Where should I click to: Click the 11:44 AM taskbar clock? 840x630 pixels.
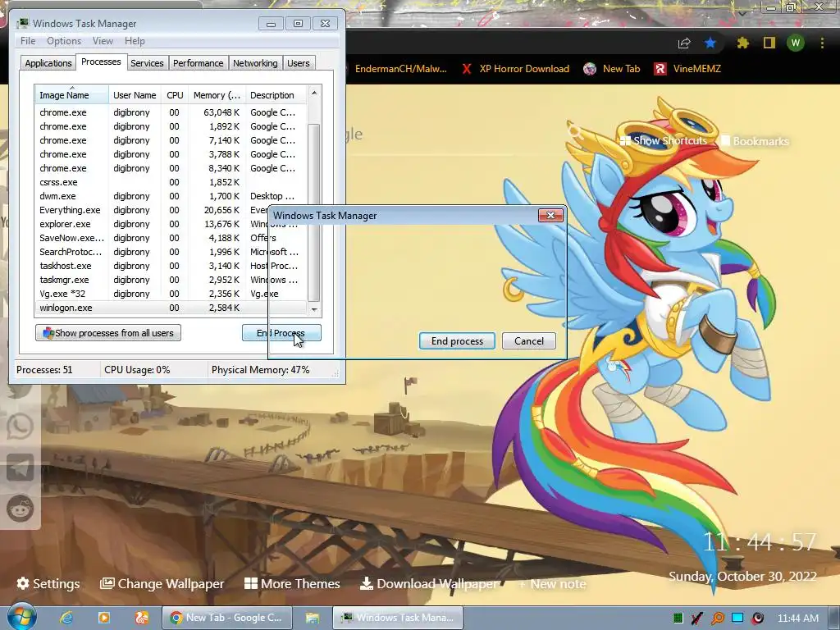click(x=797, y=619)
